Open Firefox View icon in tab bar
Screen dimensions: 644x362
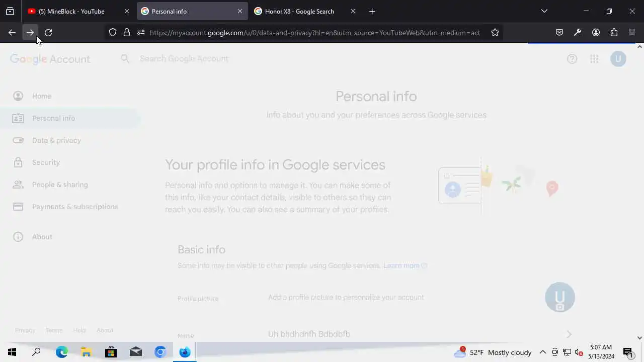coord(10,11)
